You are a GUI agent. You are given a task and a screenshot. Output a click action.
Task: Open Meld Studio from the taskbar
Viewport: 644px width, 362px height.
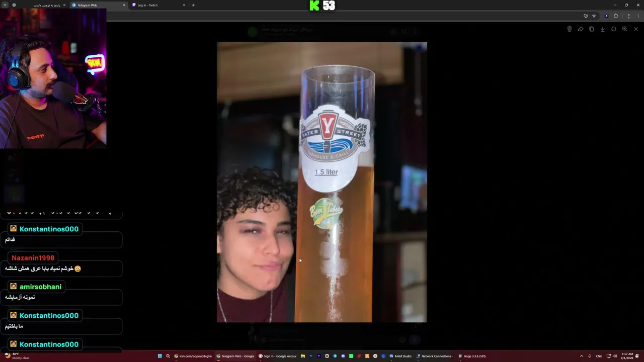point(400,356)
